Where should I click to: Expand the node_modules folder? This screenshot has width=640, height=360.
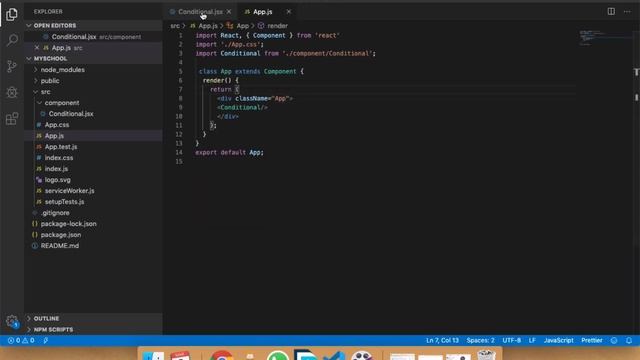coord(62,70)
